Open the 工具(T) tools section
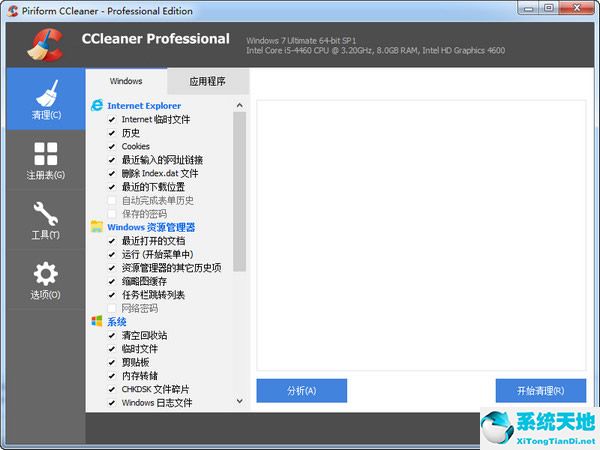600x450 pixels. pos(46,220)
